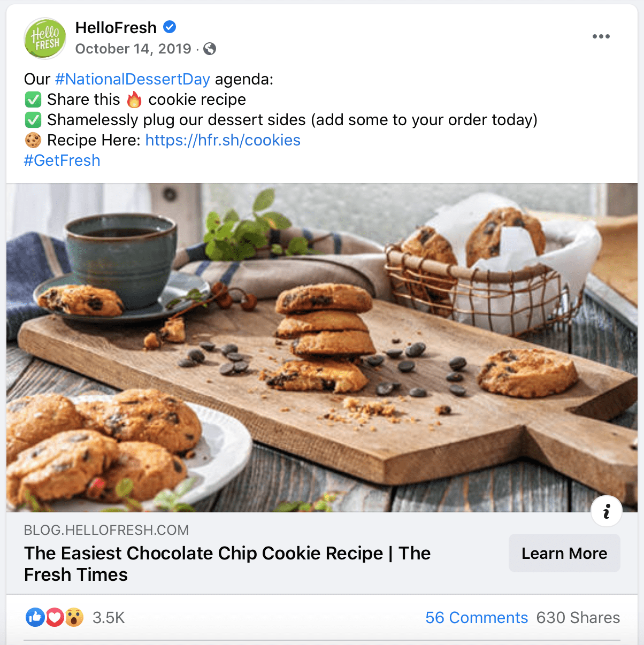Open the three-dot post options menu
644x645 pixels.
click(601, 36)
